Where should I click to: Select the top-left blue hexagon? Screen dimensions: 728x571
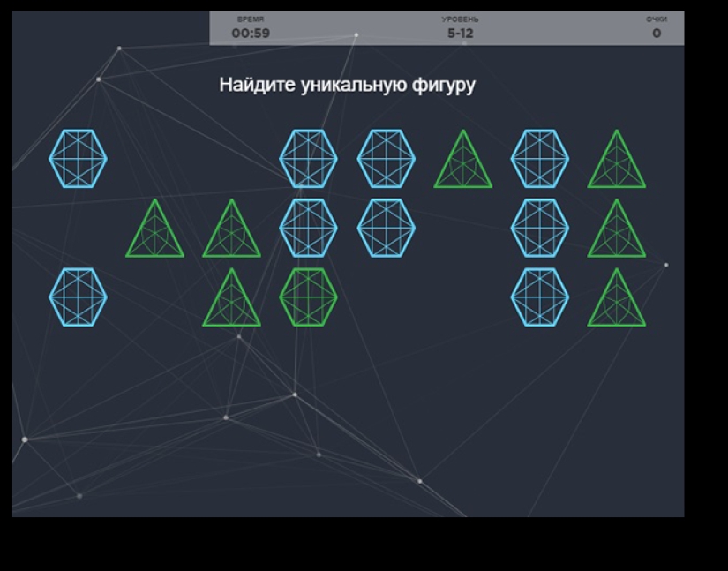[x=78, y=159]
